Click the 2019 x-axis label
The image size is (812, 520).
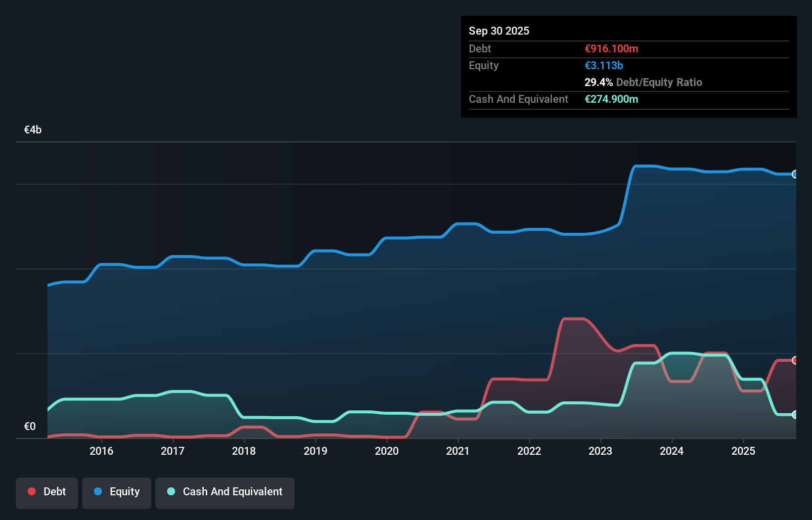click(x=316, y=451)
